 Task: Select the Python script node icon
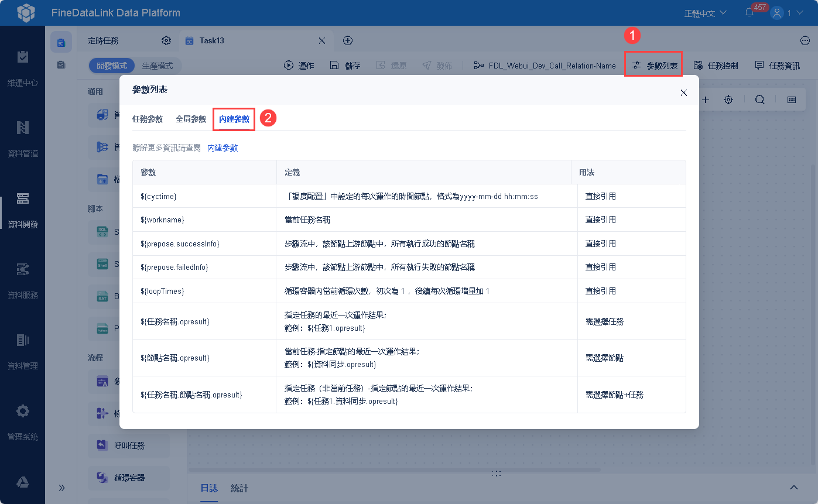pos(102,328)
